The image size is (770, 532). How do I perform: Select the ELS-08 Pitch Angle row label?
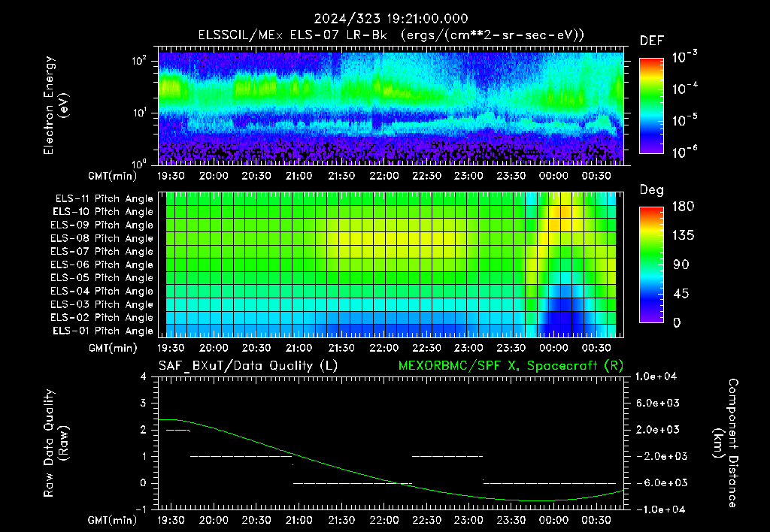(x=102, y=238)
